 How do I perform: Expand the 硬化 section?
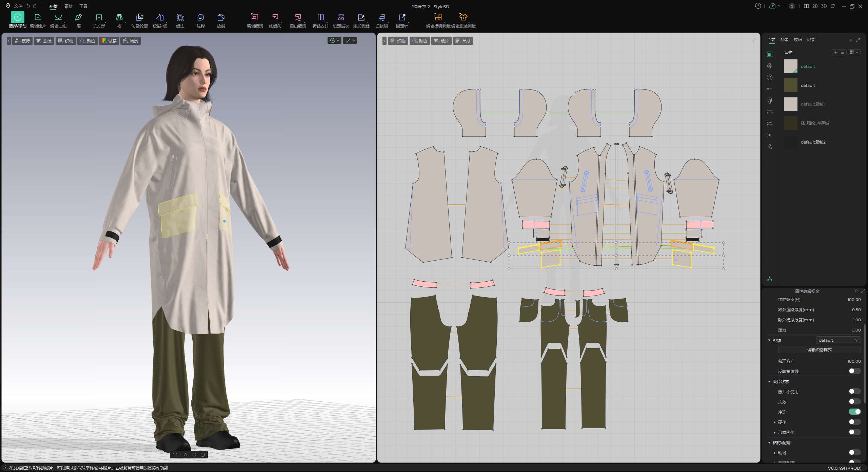tap(775, 422)
